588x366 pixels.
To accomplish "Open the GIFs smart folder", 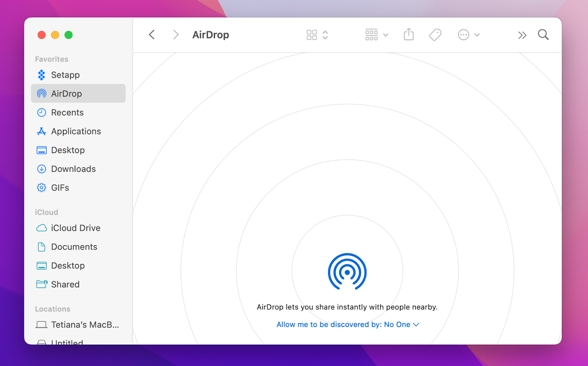I will [78, 188].
